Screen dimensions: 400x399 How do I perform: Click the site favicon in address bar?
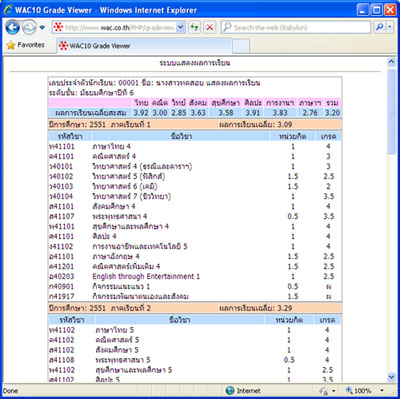tap(58, 28)
